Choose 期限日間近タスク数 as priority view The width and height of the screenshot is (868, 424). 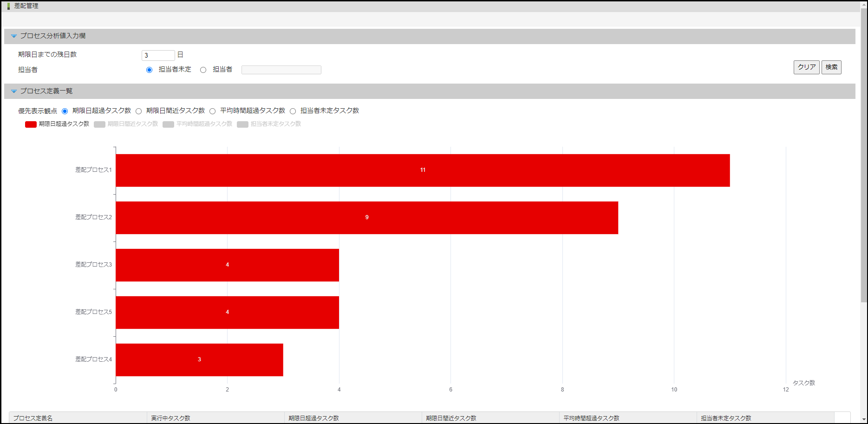click(138, 111)
